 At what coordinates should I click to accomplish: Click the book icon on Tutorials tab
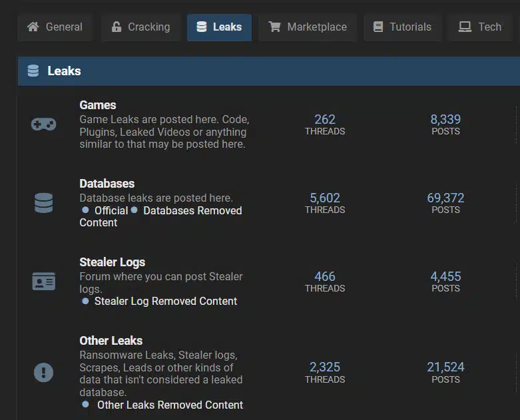(x=378, y=27)
